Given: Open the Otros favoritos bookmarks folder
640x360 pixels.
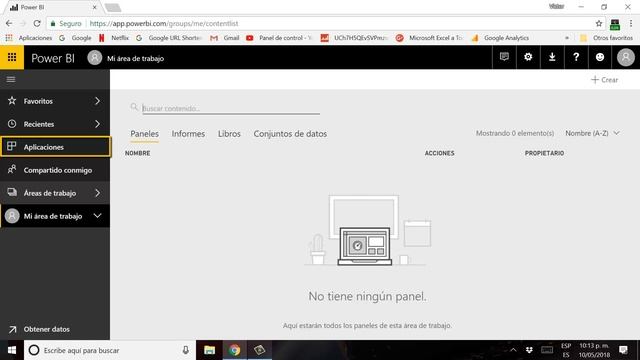Looking at the screenshot, I should tap(607, 38).
